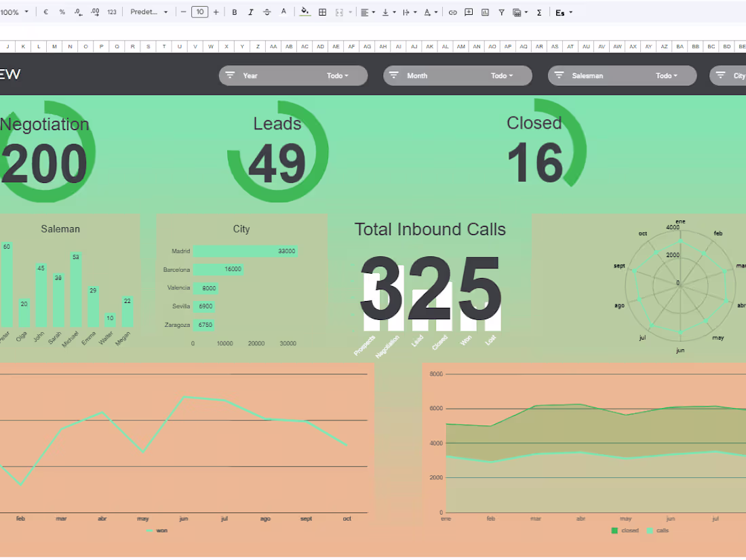The image size is (746, 560).
Task: Open the Month slicer Todo dropdown
Action: click(x=502, y=76)
